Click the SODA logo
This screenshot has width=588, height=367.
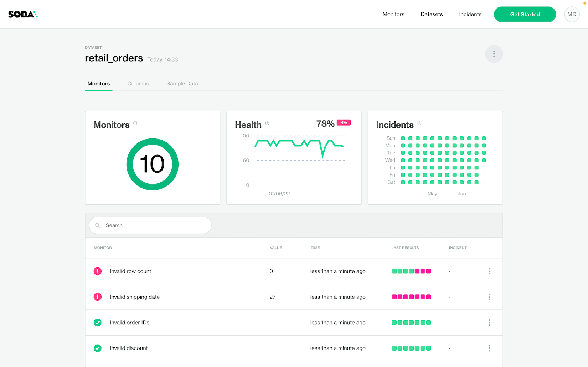coord(23,14)
